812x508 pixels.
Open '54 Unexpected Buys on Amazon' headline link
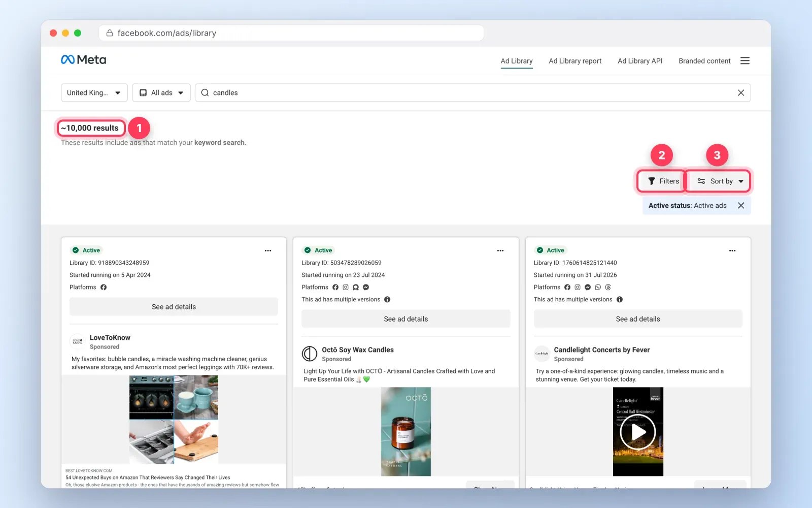pos(148,478)
